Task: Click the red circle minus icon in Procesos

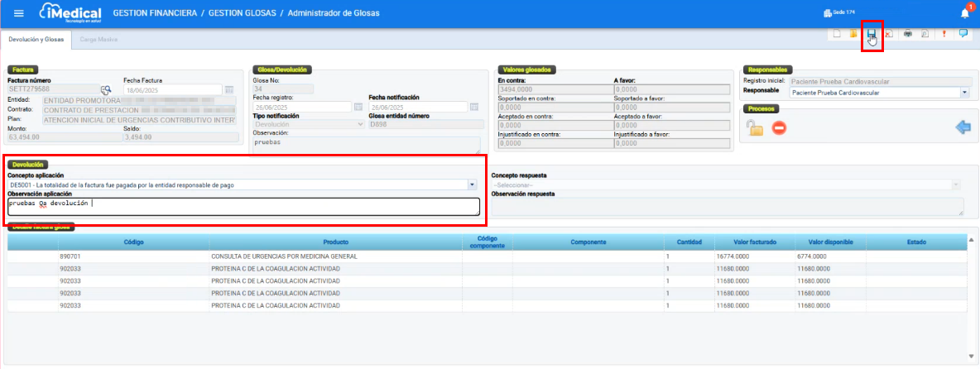Action: (x=779, y=127)
